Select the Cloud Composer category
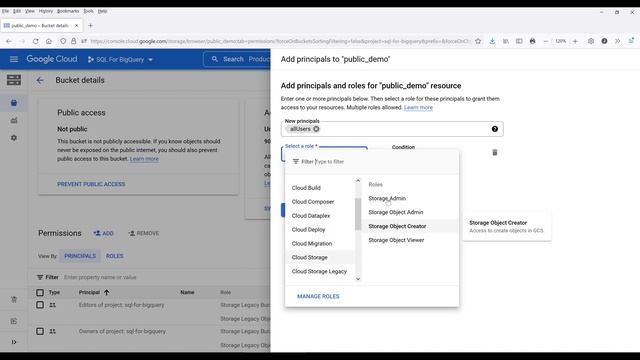This screenshot has height=360, width=640. pos(313,202)
